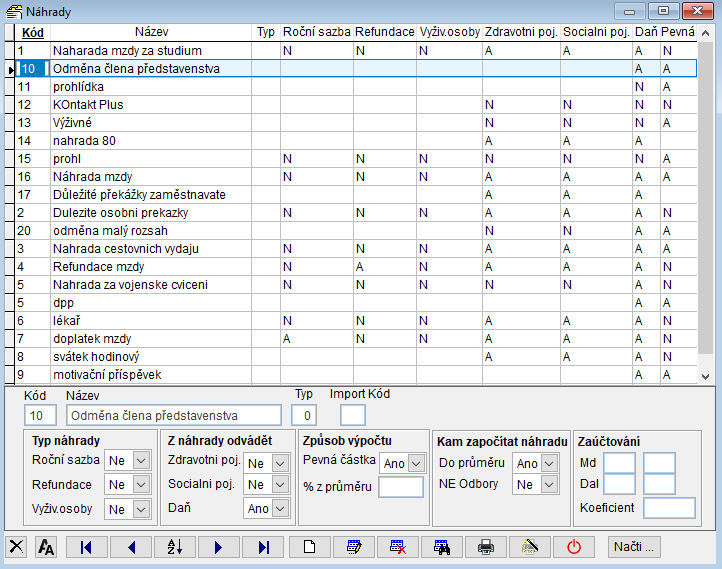Click the Roční sazba column header

(x=317, y=32)
